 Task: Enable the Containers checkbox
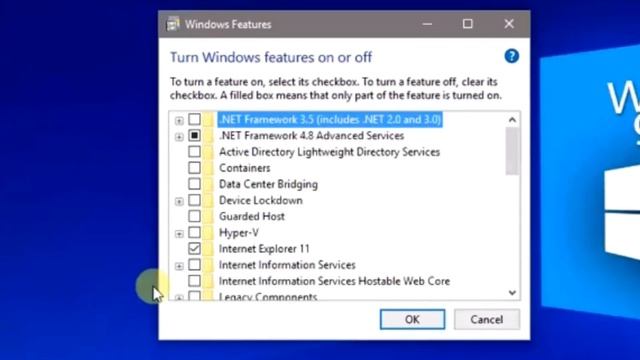pos(194,168)
